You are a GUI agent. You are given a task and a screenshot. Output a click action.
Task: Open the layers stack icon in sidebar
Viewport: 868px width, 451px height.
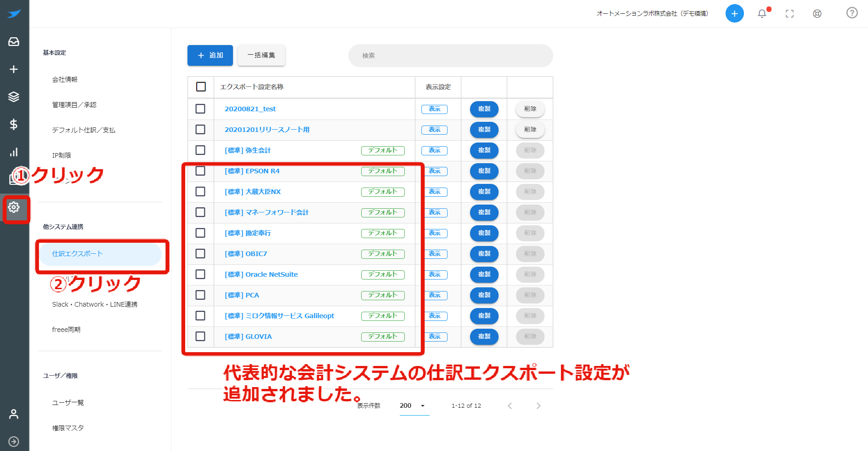(x=14, y=97)
